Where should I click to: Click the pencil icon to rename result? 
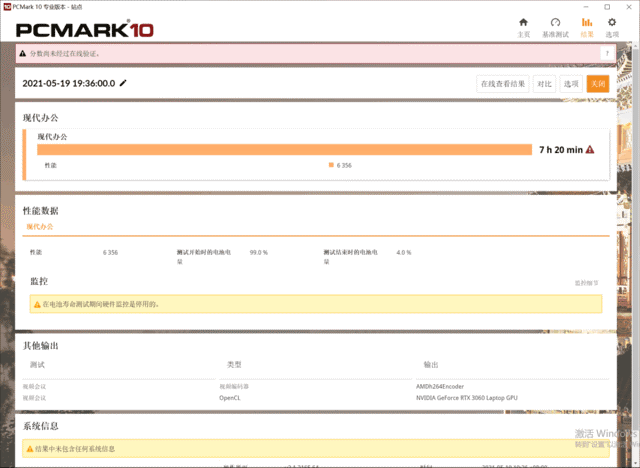pos(123,83)
